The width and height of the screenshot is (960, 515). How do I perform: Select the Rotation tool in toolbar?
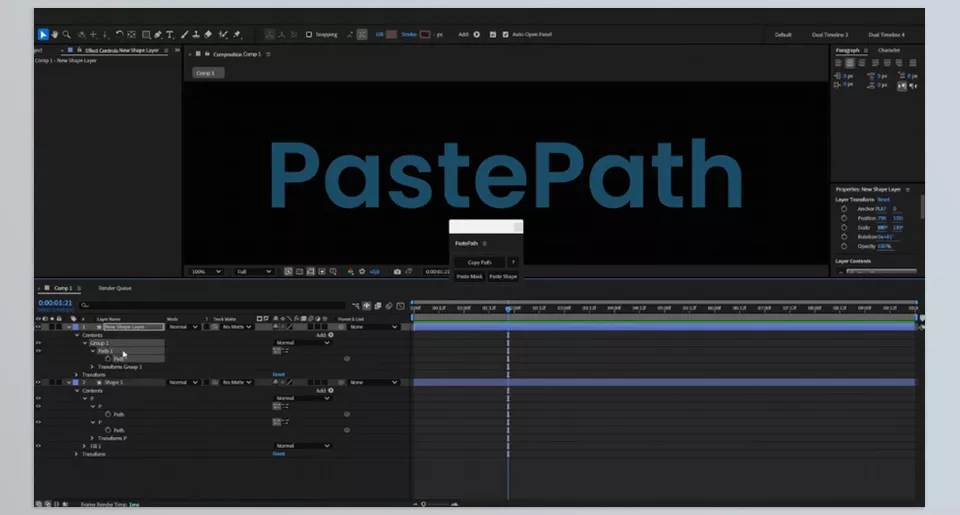coord(119,35)
